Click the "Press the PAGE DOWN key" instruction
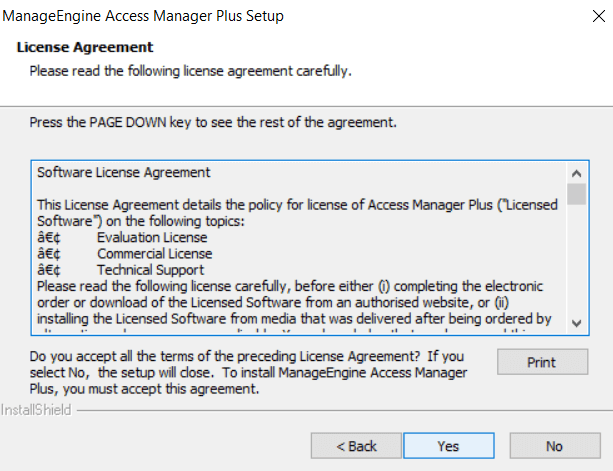613x471 pixels. pos(213,123)
